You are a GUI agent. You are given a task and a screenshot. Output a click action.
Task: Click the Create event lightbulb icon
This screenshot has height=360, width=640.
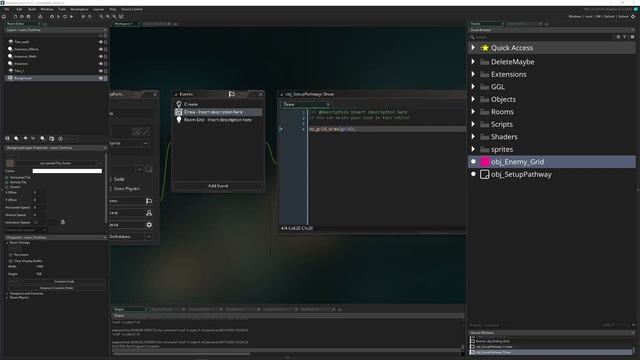pyautogui.click(x=179, y=104)
